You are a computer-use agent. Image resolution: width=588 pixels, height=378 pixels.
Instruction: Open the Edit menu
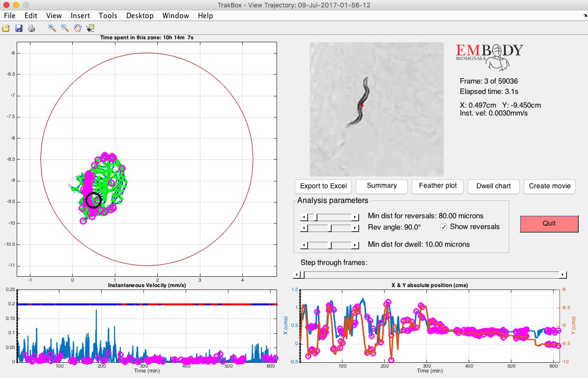pos(31,16)
